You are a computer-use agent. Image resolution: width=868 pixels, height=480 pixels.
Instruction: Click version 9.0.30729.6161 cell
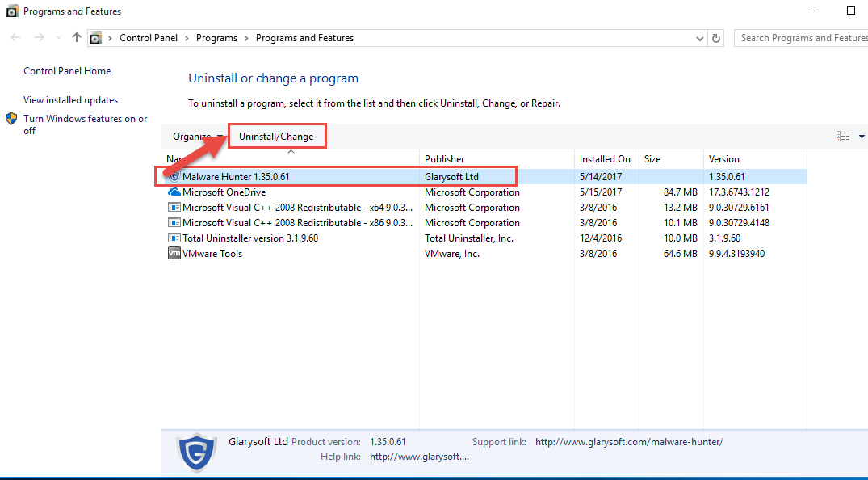(x=739, y=208)
